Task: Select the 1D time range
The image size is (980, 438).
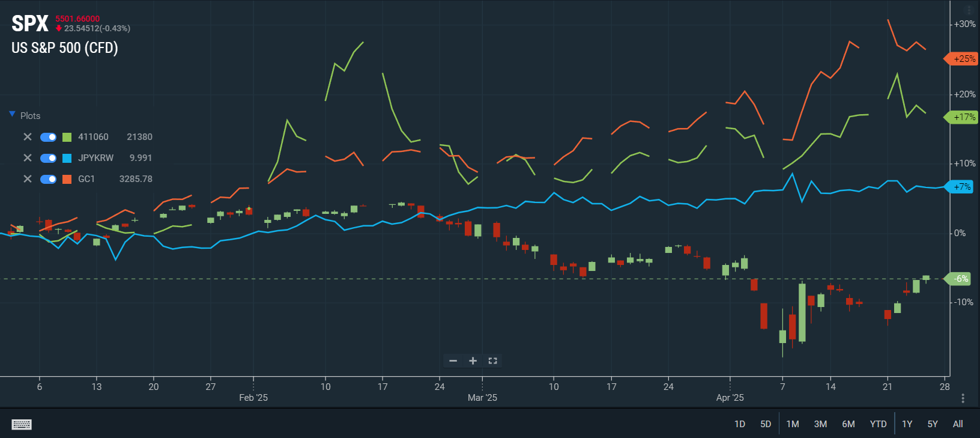Action: point(740,424)
